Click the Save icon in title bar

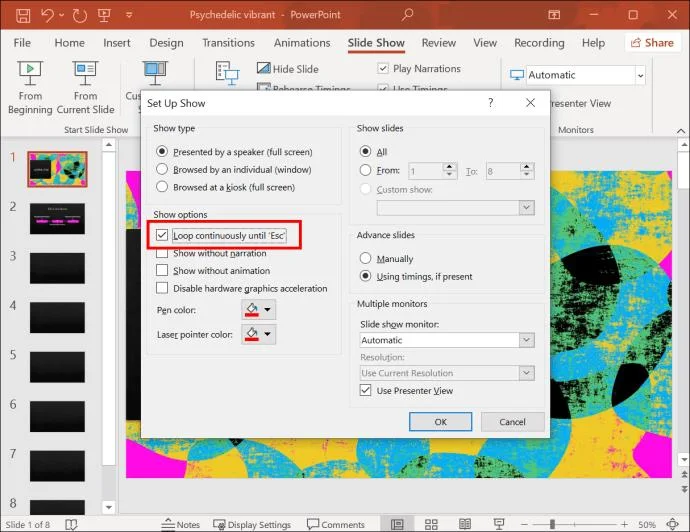23,15
